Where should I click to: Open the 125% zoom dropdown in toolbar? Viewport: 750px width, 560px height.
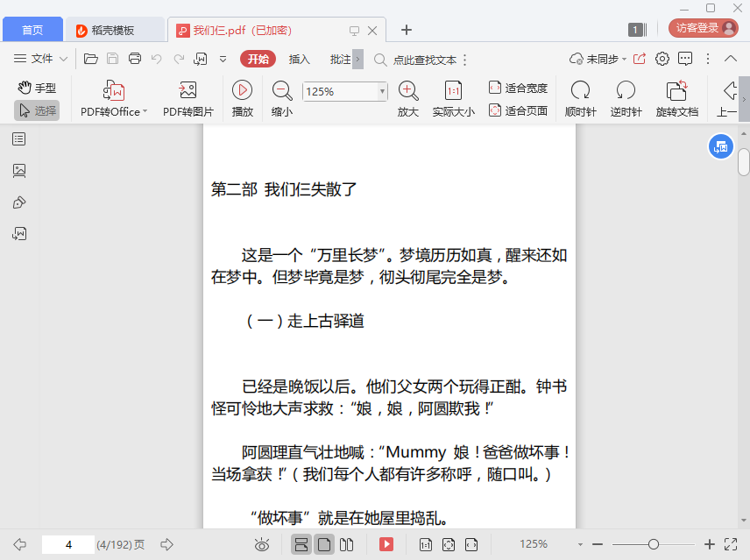coord(382,91)
